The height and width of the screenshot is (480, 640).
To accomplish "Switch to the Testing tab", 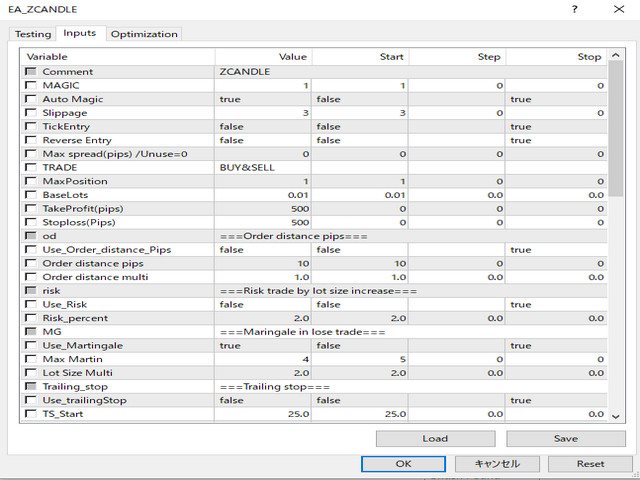I will point(32,34).
